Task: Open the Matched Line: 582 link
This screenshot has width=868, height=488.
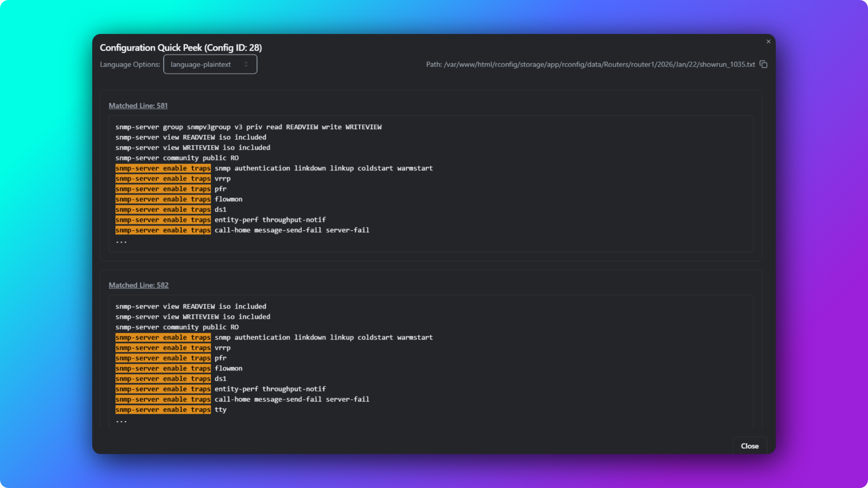Action: (139, 285)
